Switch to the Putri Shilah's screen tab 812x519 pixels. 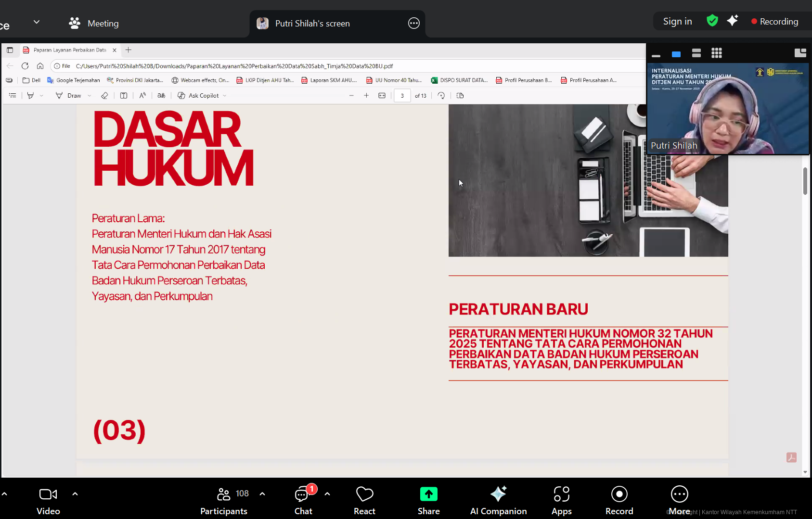[x=313, y=23]
